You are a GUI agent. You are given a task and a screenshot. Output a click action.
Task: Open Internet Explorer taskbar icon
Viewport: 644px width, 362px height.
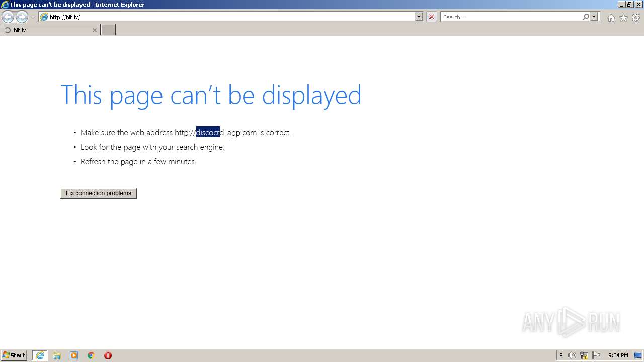coord(40,355)
